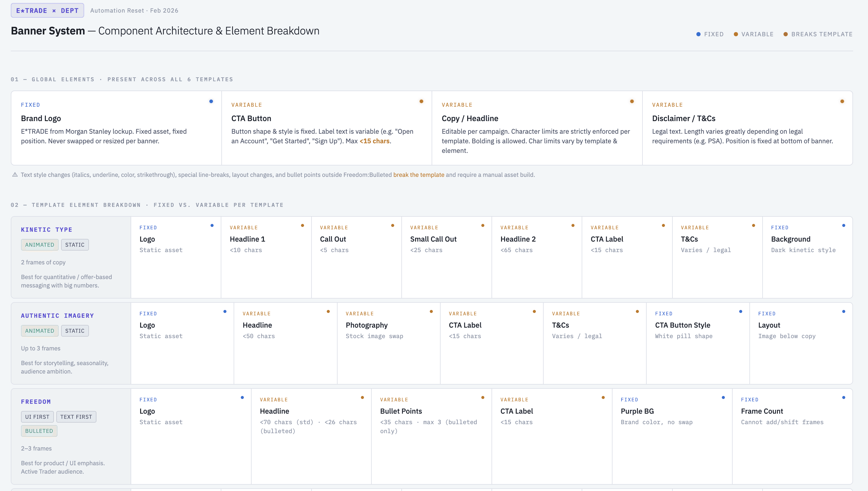Click the blue dot on the Frame Count card
This screenshot has width=868, height=491.
tap(844, 397)
